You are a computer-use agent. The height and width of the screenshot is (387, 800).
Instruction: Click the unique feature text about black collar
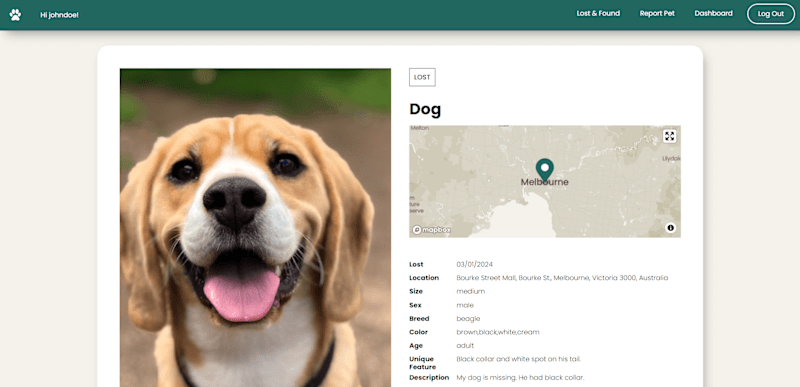click(518, 359)
